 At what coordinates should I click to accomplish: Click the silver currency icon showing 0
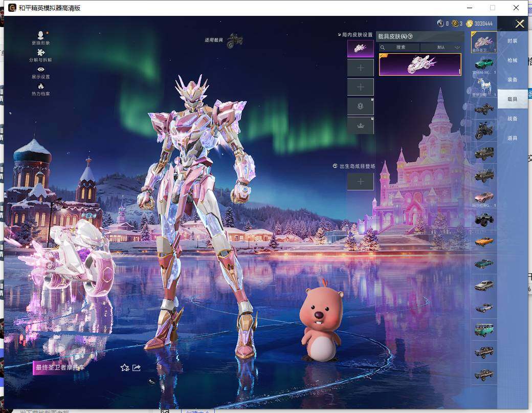pyautogui.click(x=440, y=24)
